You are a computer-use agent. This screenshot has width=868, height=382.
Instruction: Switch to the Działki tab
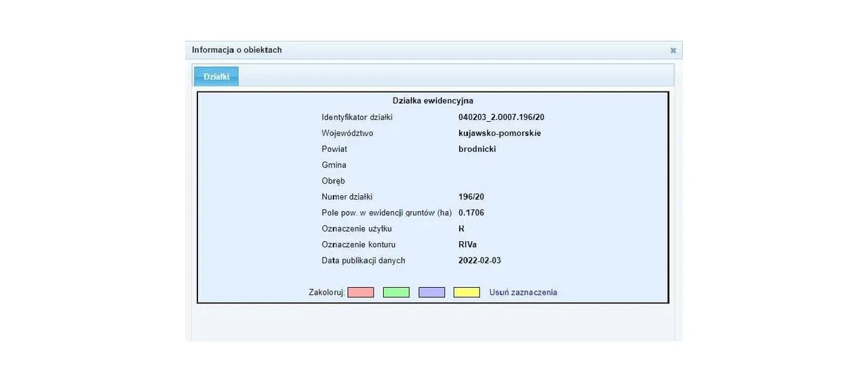[216, 77]
